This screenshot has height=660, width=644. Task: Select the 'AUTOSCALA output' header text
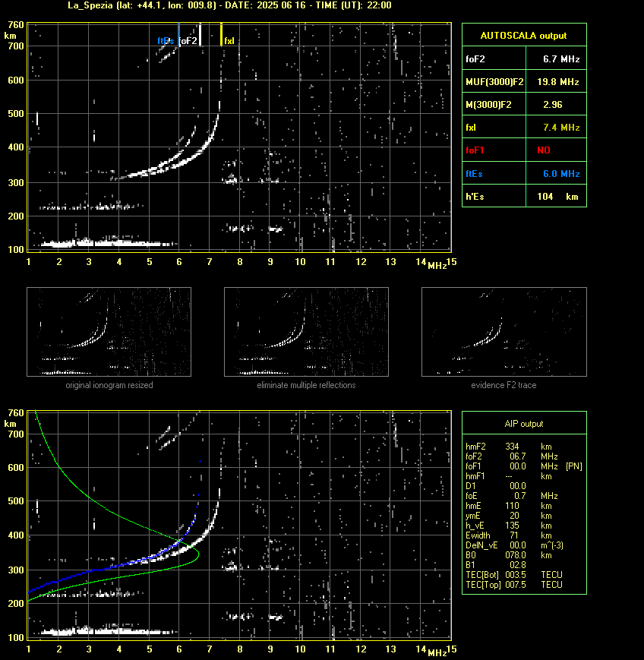[523, 36]
